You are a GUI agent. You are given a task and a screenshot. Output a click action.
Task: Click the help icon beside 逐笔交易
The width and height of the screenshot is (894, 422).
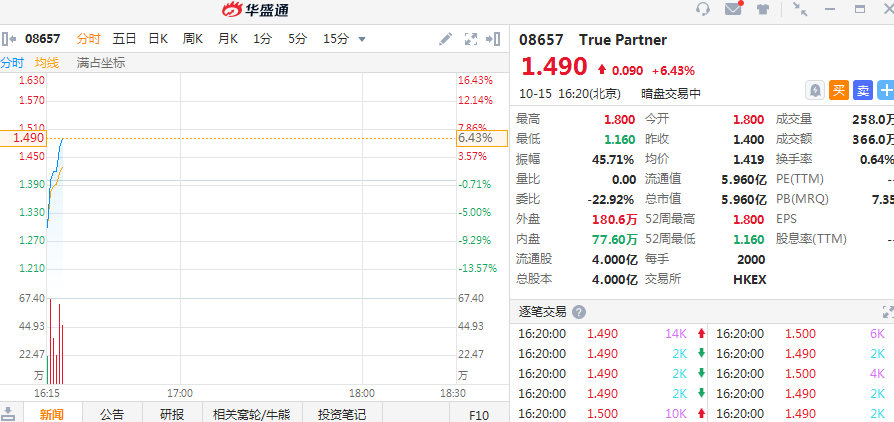[579, 312]
